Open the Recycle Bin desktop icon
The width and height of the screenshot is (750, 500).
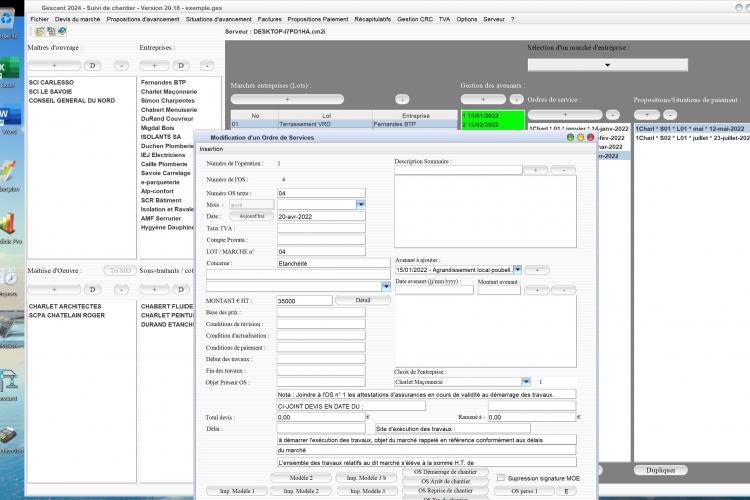(8, 22)
